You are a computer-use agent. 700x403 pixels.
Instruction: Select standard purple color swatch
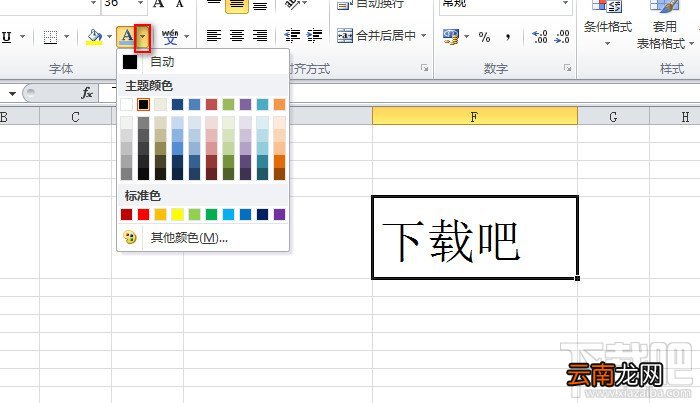(x=279, y=215)
